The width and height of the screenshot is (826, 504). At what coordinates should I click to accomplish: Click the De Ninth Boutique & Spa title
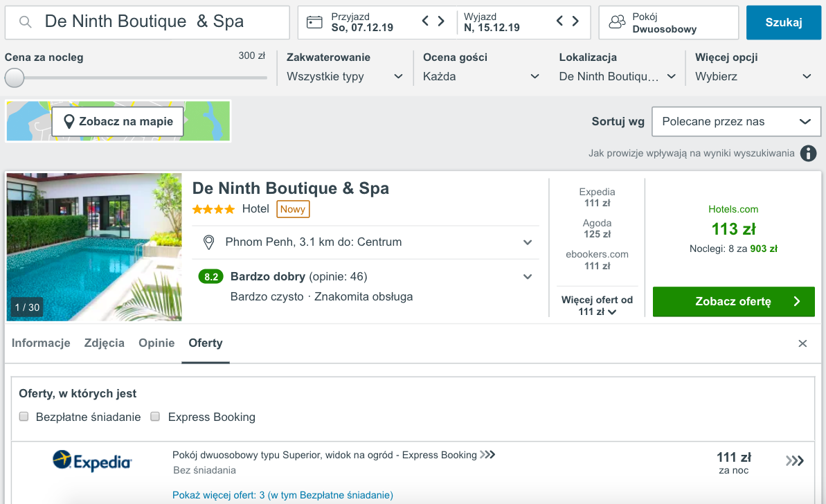(x=290, y=188)
